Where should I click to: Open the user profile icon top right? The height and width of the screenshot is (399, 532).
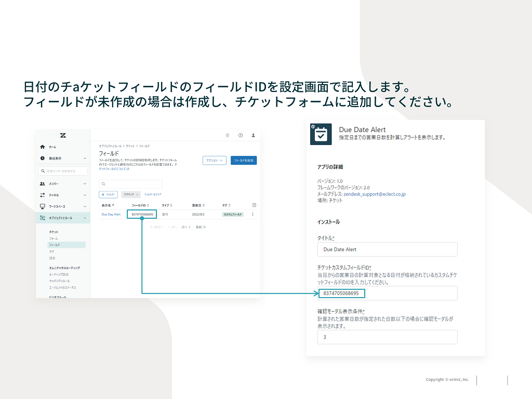point(252,135)
